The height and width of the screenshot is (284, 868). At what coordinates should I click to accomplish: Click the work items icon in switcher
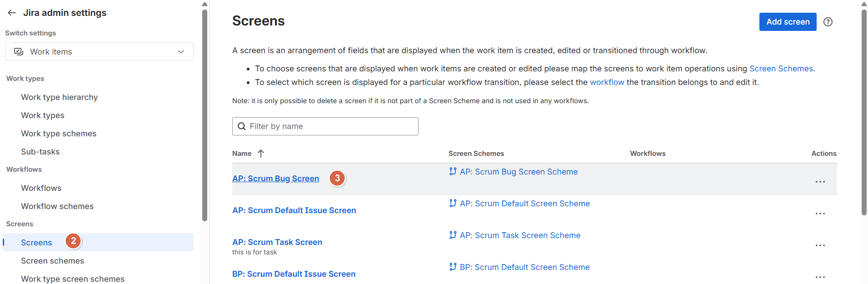click(19, 51)
